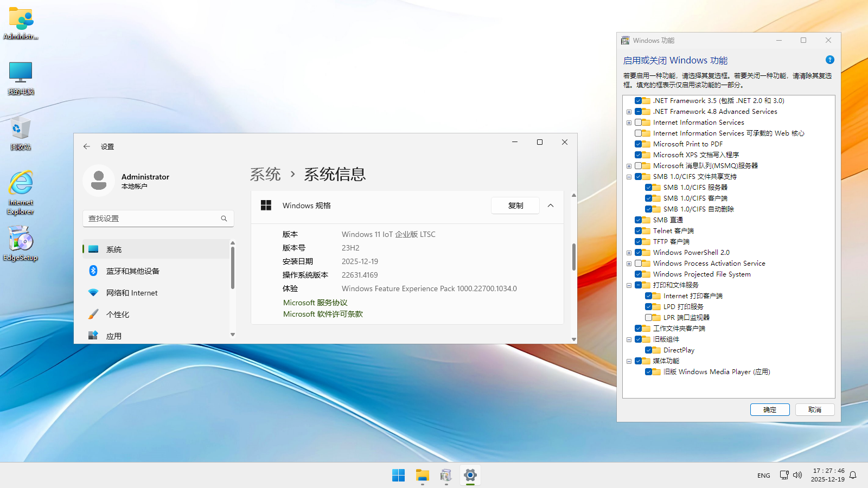This screenshot has height=488, width=868.
Task: Click the ENG language indicator
Action: click(x=764, y=476)
